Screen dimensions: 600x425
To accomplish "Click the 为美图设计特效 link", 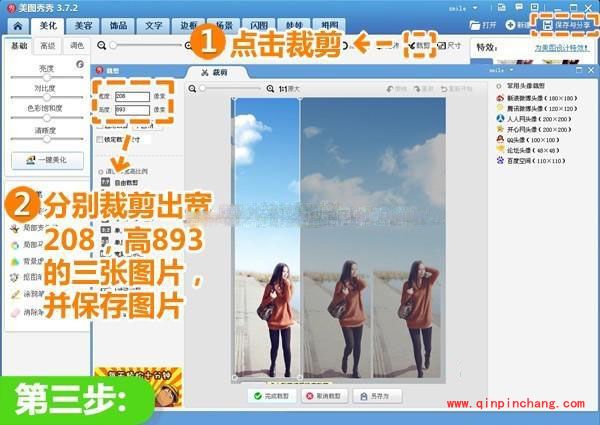I will coord(562,47).
